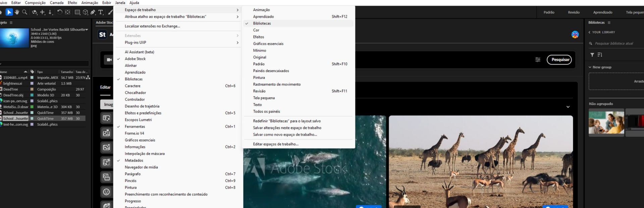Screen dimensions: 644x208
Task: Click the Pesquisar search button
Action: (x=559, y=60)
